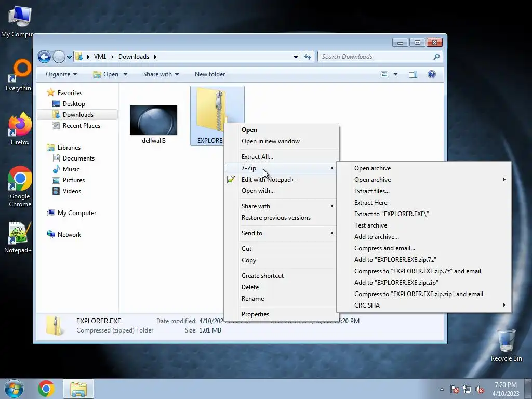Choose Add to archive...
The height and width of the screenshot is (399, 532).
pos(424,237)
